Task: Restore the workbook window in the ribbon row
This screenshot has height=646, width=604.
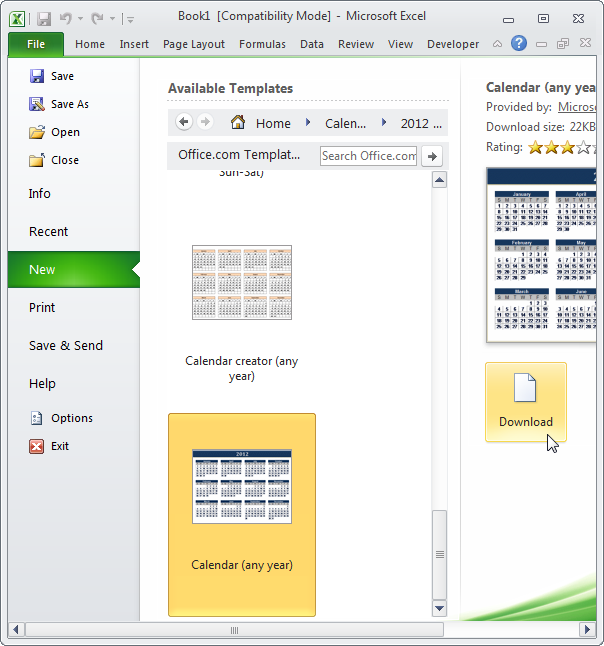Action: (x=563, y=44)
